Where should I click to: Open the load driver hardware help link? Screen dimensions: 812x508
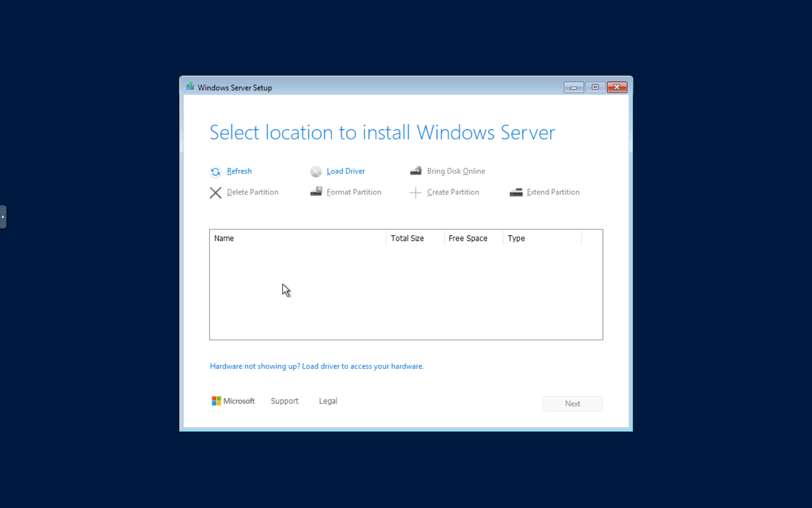click(317, 366)
